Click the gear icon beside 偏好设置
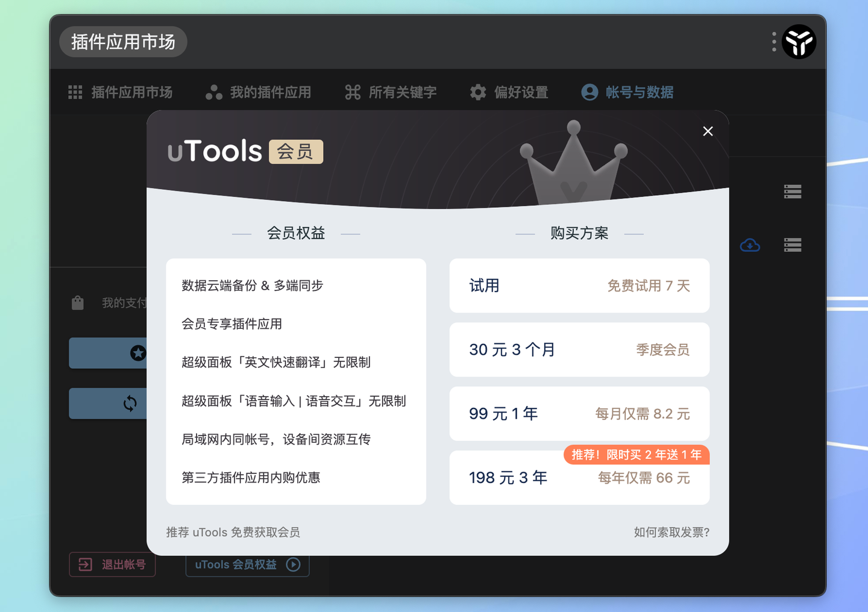The width and height of the screenshot is (868, 612). coord(477,92)
